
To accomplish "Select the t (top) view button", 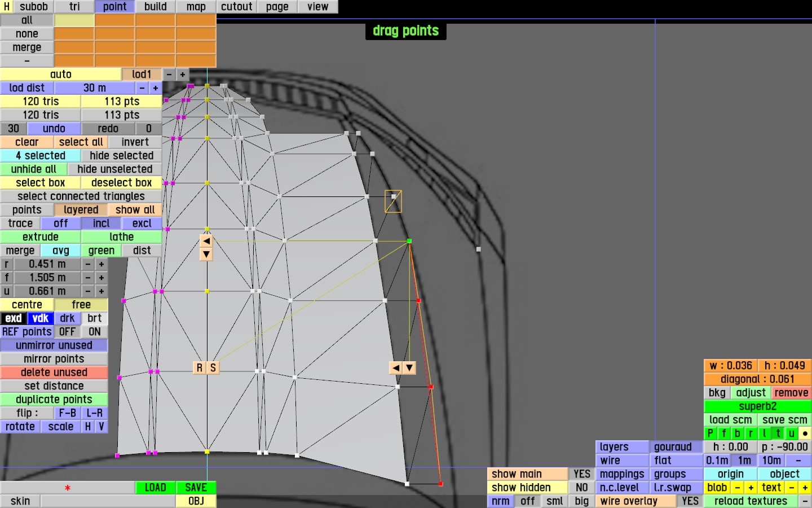I will tap(778, 433).
